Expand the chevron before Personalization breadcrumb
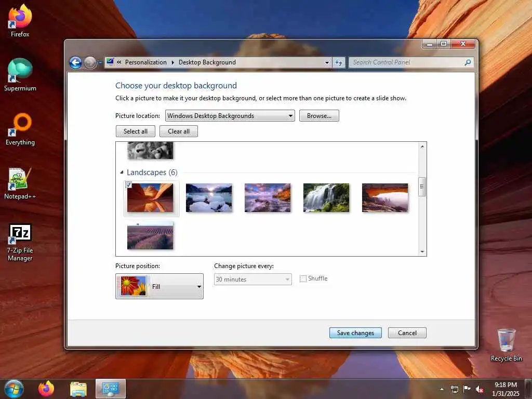Viewport: 532px width, 399px height. (x=119, y=62)
